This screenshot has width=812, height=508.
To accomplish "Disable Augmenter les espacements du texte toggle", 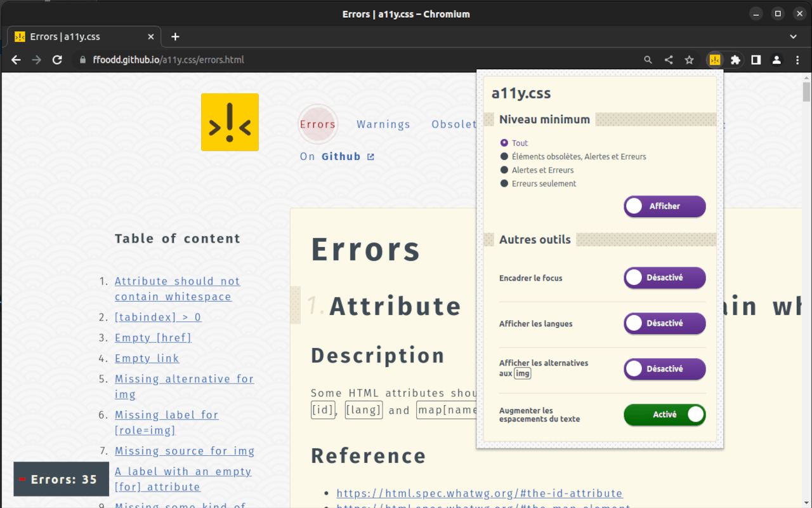I will [664, 415].
